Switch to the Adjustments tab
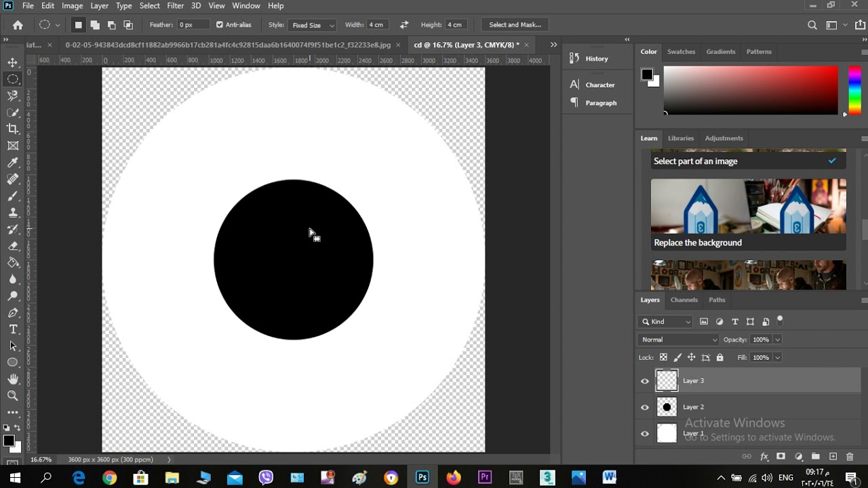The height and width of the screenshot is (488, 868). click(x=724, y=138)
